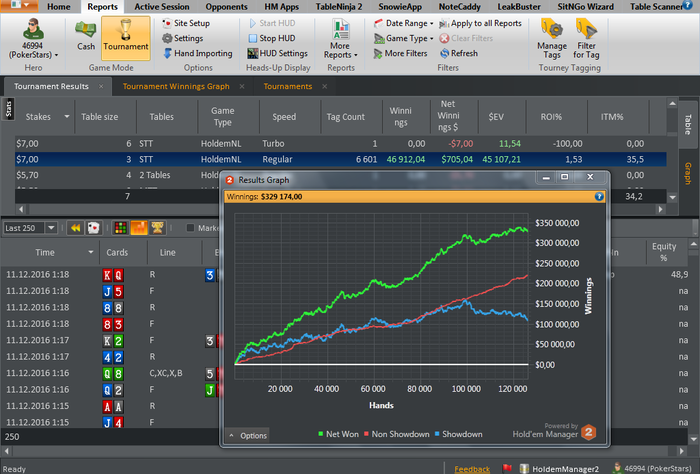Select Tournament game mode

(126, 38)
